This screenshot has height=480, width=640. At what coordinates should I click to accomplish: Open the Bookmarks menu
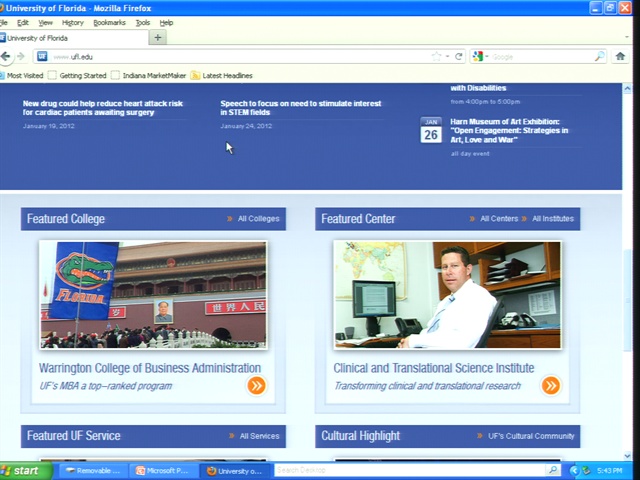pyautogui.click(x=109, y=23)
